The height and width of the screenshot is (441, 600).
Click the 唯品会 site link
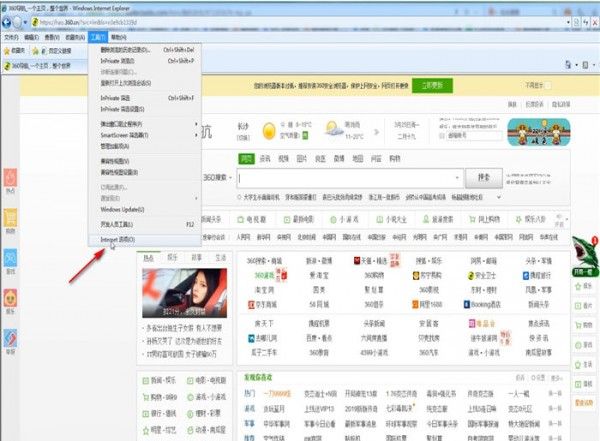pyautogui.click(x=482, y=324)
